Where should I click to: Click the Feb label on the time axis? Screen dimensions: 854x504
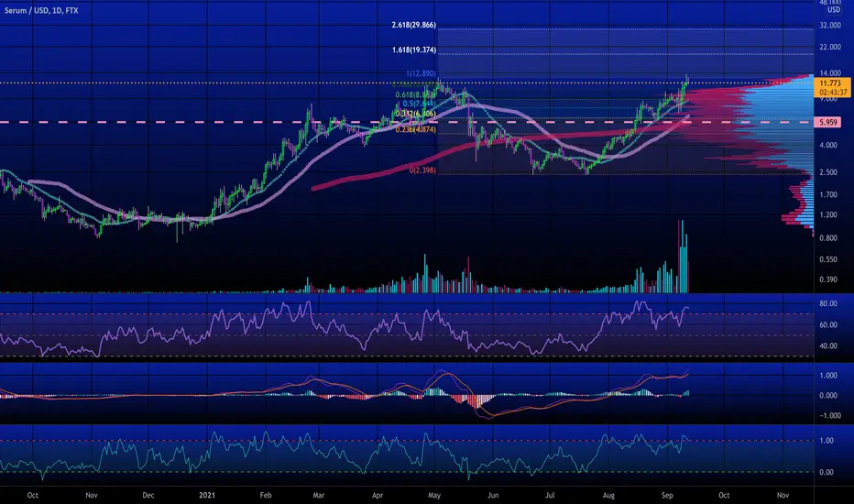click(265, 495)
